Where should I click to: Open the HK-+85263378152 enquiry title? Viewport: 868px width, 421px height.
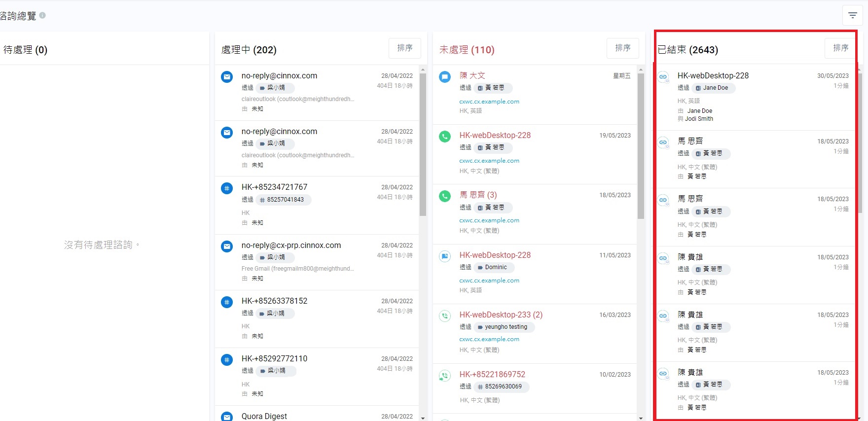coord(274,301)
